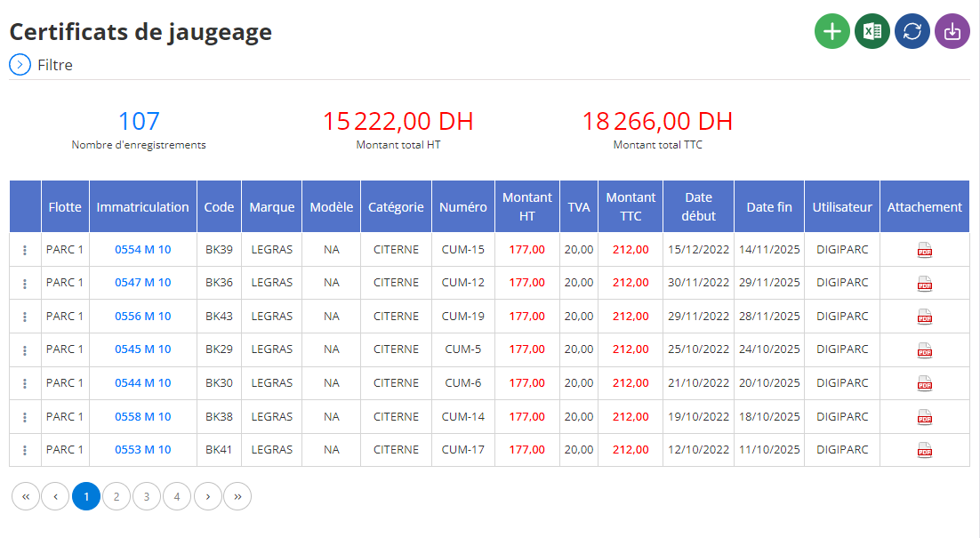Sort by Utilisateur column header
Image resolution: width=980 pixels, height=538 pixels.
coord(842,207)
